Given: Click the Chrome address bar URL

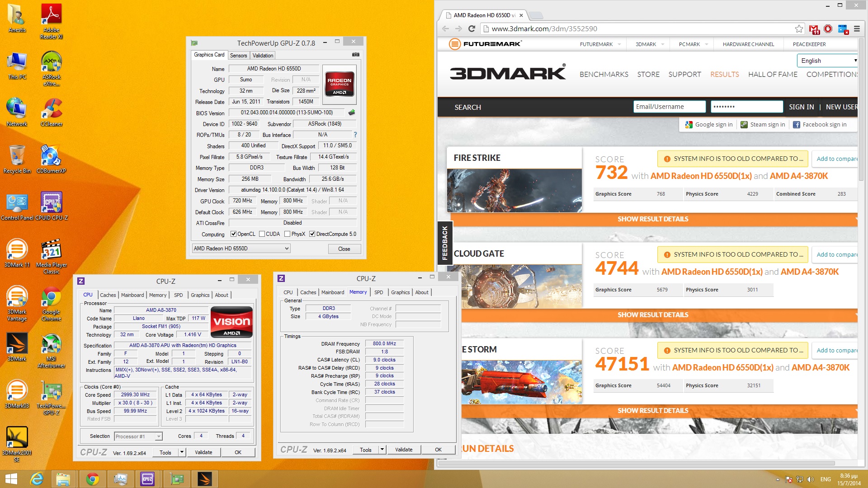Looking at the screenshot, I should [x=544, y=28].
